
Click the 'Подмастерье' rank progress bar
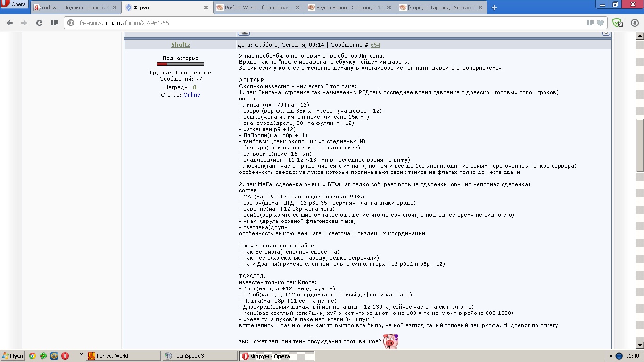(181, 64)
